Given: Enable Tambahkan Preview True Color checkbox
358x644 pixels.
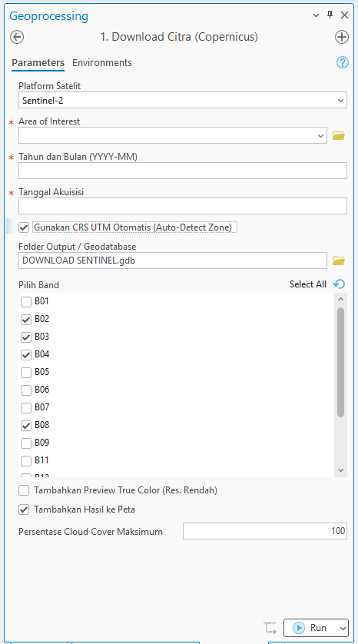Looking at the screenshot, I should (24, 490).
